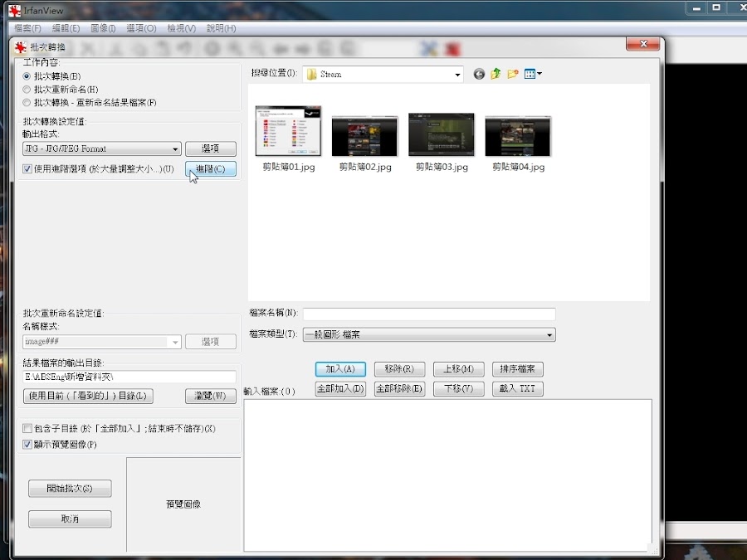
Task: Select thumbnail 剪貼簿02.jpg
Action: [365, 143]
